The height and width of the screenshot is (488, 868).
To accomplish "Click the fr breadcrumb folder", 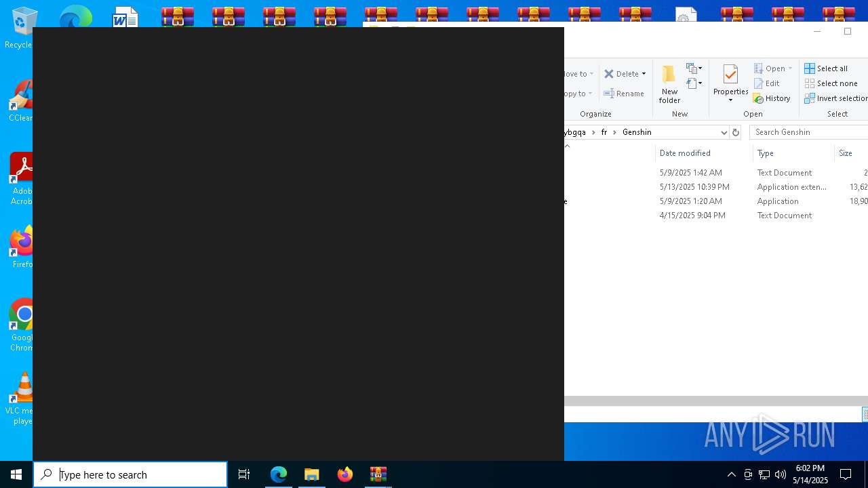I will (x=604, y=132).
